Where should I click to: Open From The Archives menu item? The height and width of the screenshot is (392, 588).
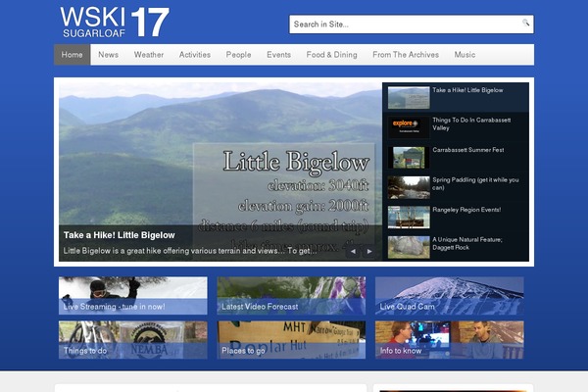tap(406, 55)
